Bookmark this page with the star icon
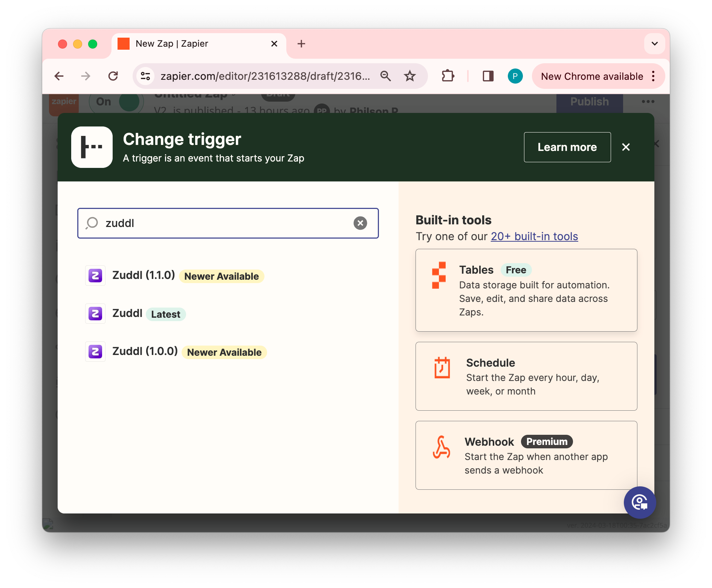Image resolution: width=712 pixels, height=588 pixels. click(409, 76)
